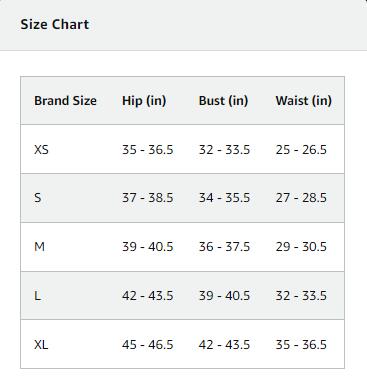Select the XS size row label

pos(41,150)
